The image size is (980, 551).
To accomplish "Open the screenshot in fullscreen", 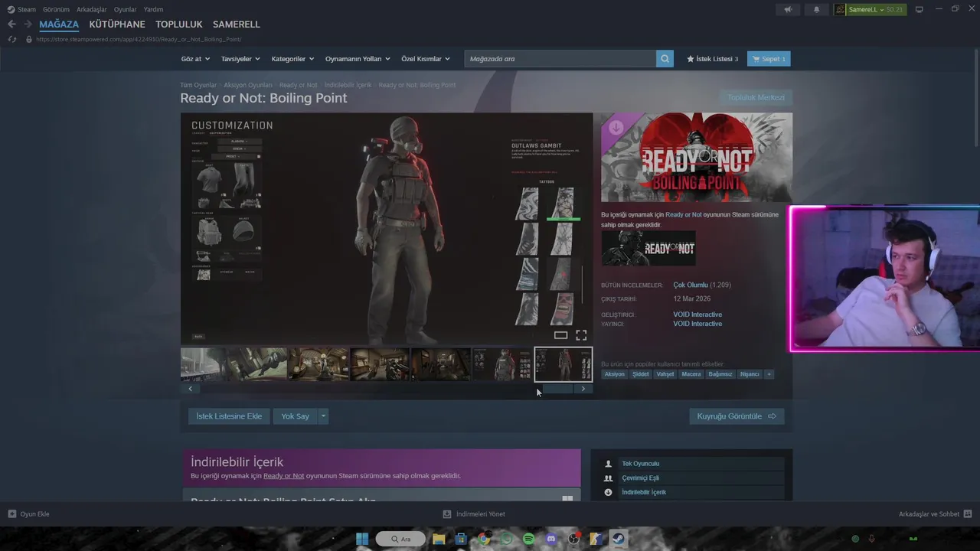I will 581,335.
